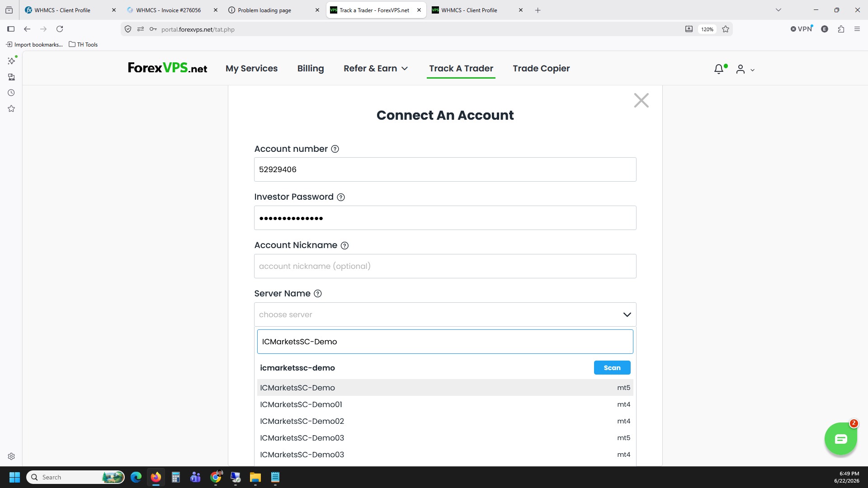Click Import bookmarks link
The width and height of the screenshot is (868, 488).
click(x=34, y=44)
